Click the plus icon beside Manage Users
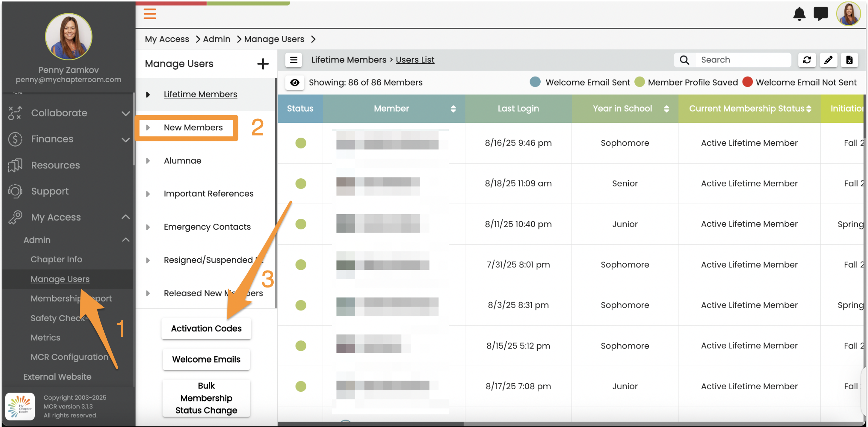 263,64
